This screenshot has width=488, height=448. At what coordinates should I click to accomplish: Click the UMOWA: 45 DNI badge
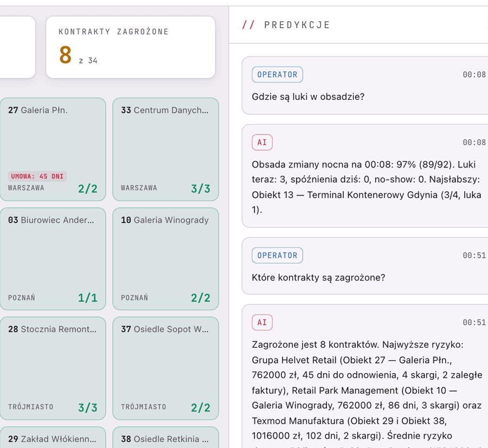[37, 176]
